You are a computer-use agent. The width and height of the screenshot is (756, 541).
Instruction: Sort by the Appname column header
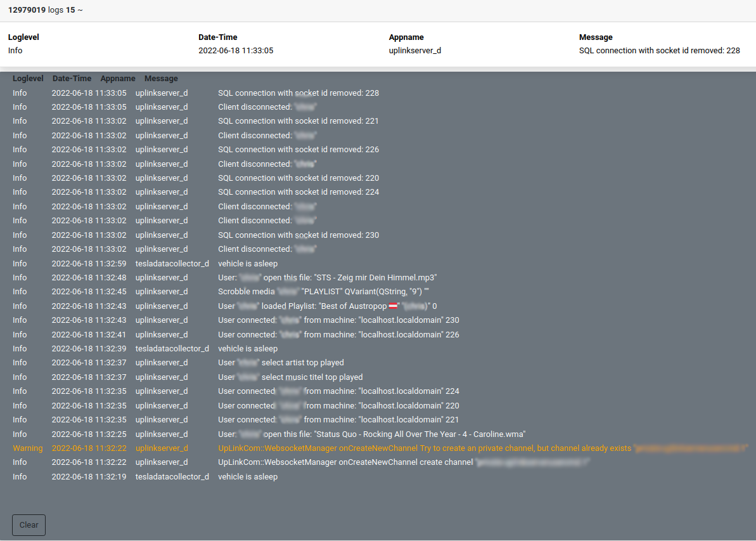tap(118, 78)
